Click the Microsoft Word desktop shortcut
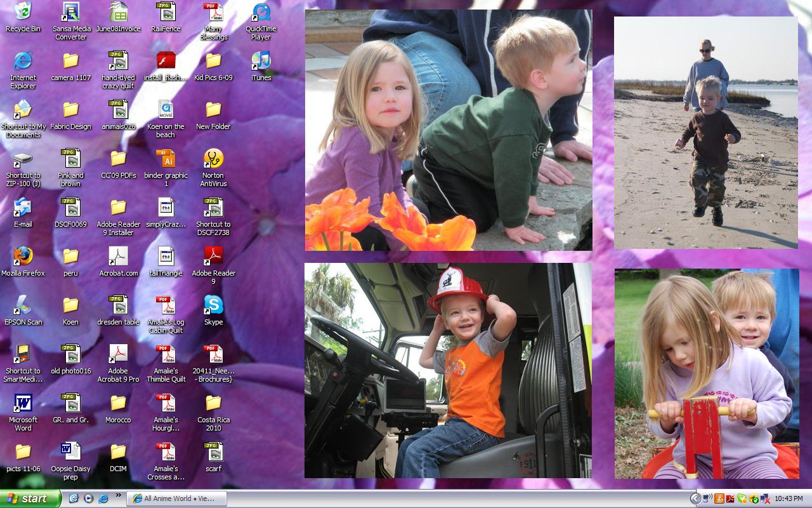The height and width of the screenshot is (508, 812). tap(23, 403)
